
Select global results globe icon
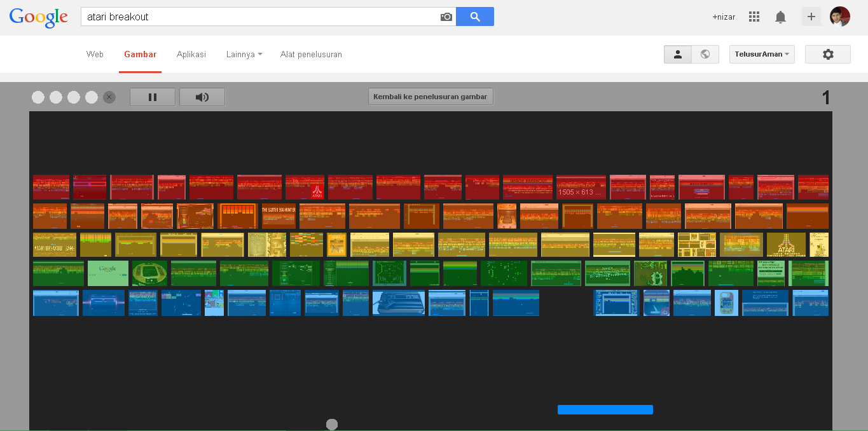[705, 55]
